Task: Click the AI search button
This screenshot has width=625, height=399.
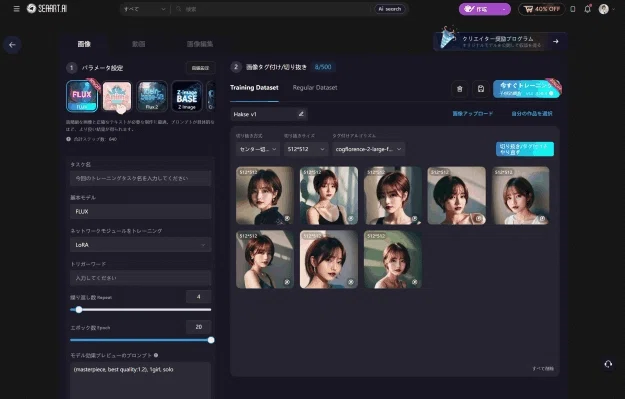Action: click(389, 9)
